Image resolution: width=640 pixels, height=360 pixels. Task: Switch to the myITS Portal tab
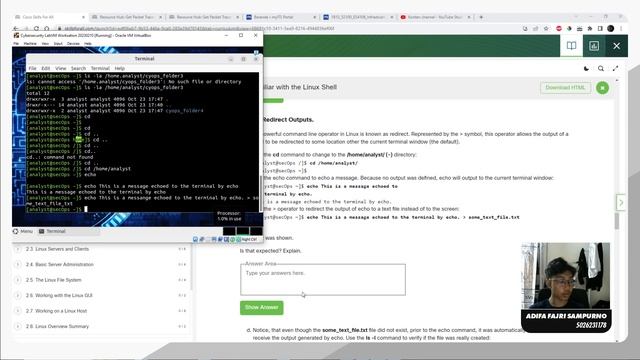point(281,17)
